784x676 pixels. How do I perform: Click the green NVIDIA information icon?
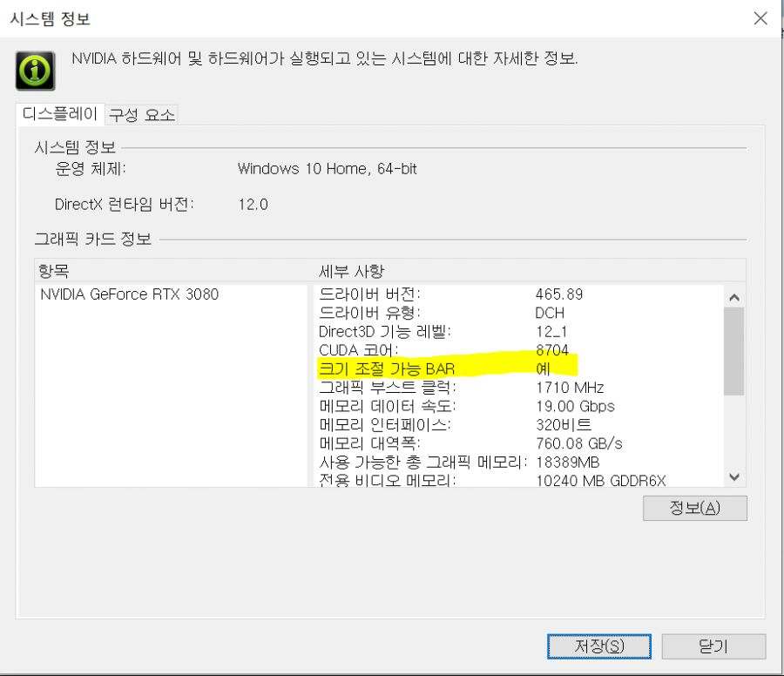coord(35,71)
